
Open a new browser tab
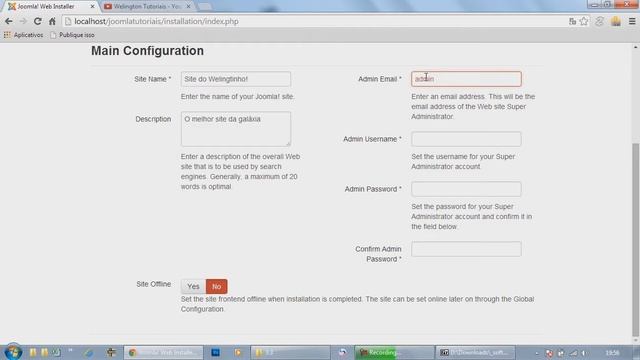204,7
